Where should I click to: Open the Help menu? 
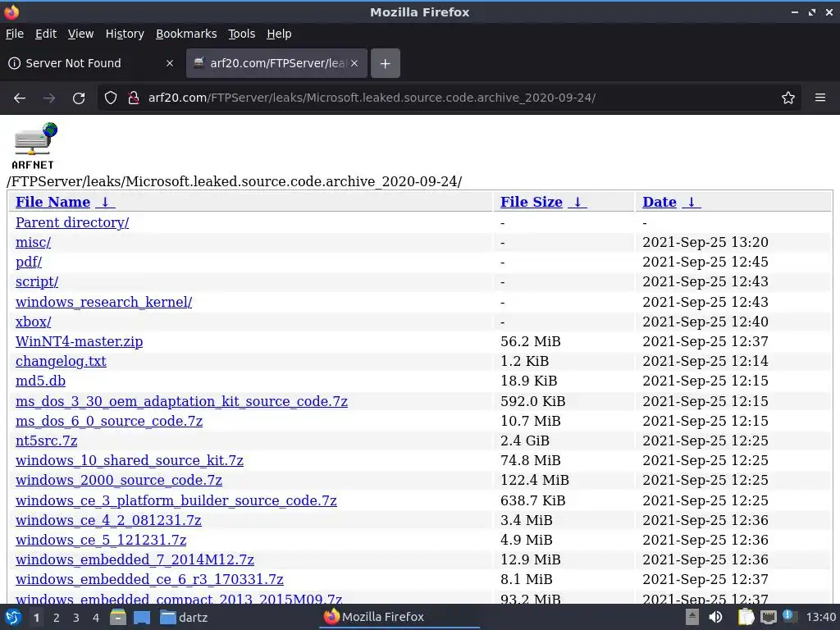tap(279, 34)
